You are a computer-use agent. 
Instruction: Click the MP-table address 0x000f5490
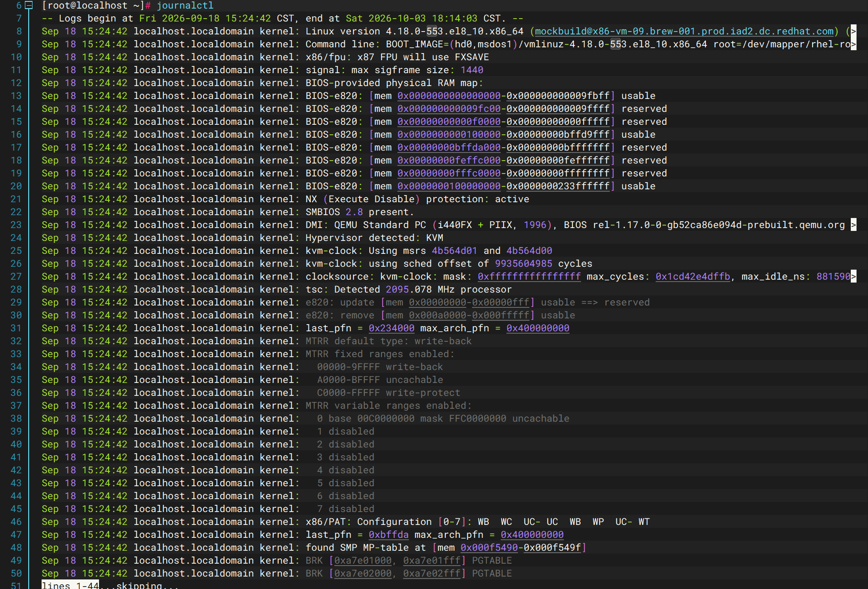click(x=489, y=547)
